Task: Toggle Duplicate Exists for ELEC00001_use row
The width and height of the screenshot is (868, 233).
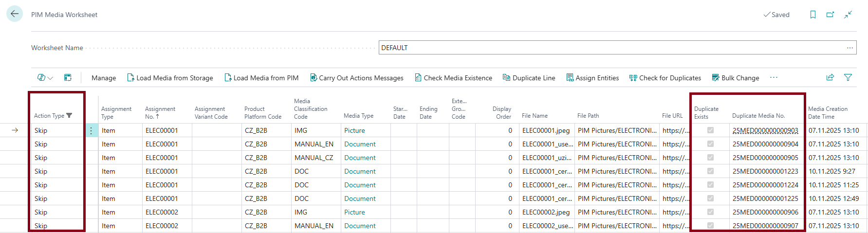Action: click(x=710, y=144)
